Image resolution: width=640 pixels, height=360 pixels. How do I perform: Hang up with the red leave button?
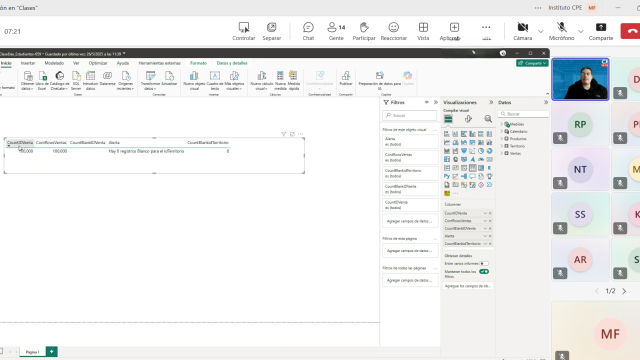(631, 31)
